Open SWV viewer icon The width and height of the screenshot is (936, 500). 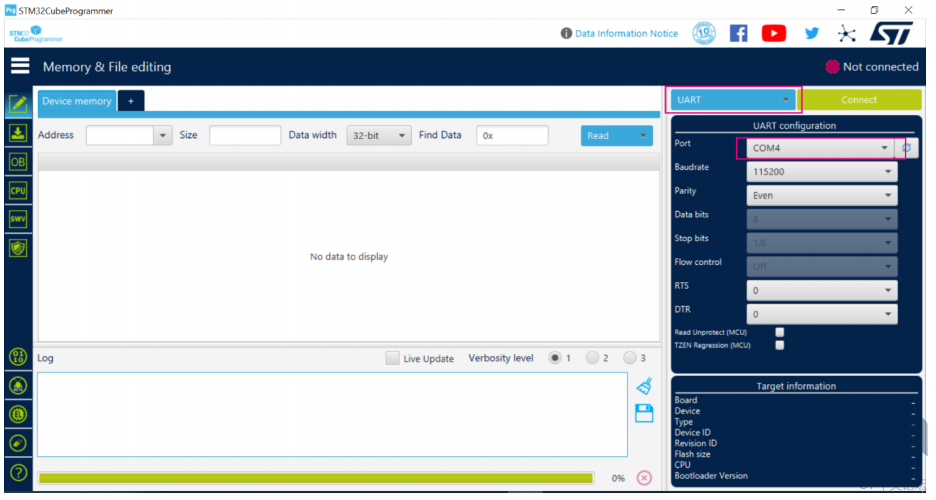pyautogui.click(x=18, y=219)
